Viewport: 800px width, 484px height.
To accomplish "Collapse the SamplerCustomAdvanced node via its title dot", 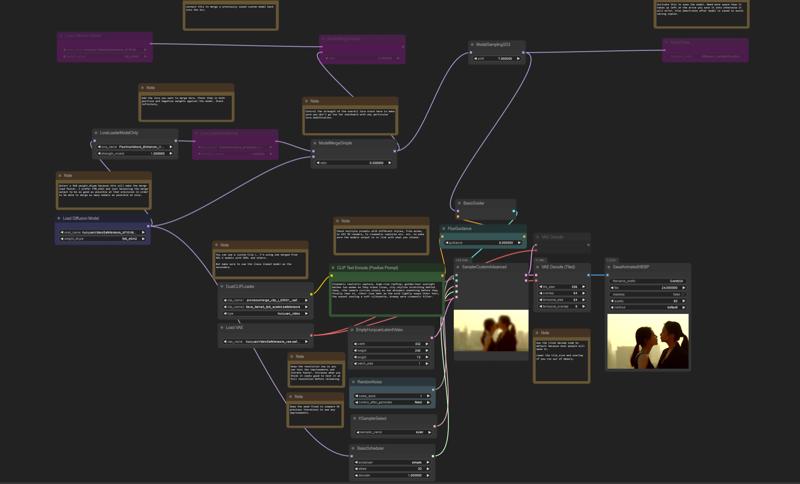I will [x=458, y=267].
